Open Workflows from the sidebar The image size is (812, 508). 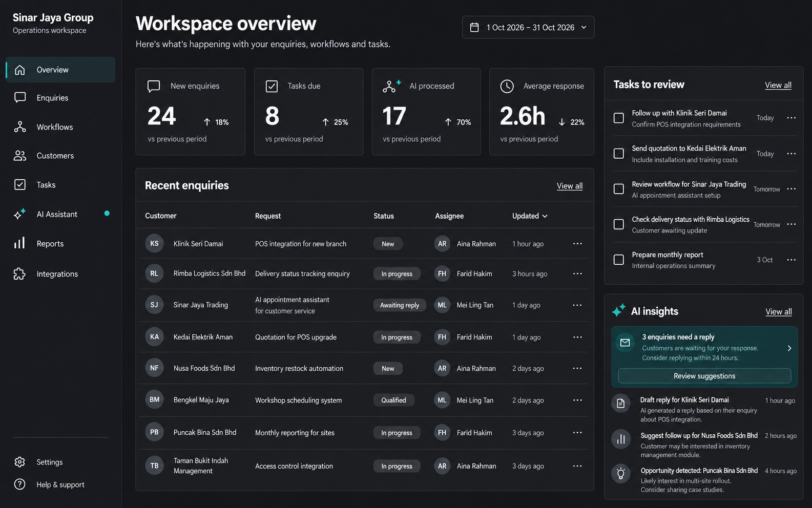click(x=60, y=127)
